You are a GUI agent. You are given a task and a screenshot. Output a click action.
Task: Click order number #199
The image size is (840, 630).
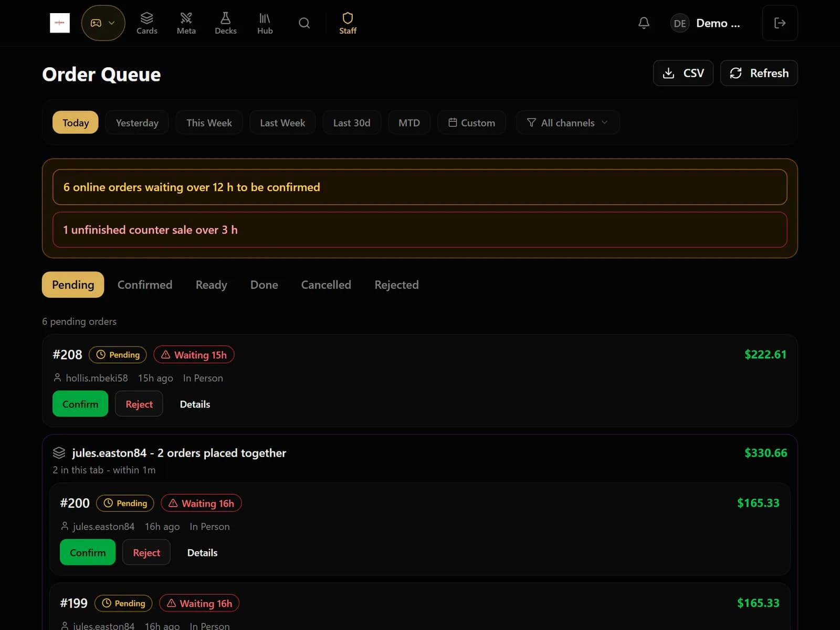coord(74,603)
